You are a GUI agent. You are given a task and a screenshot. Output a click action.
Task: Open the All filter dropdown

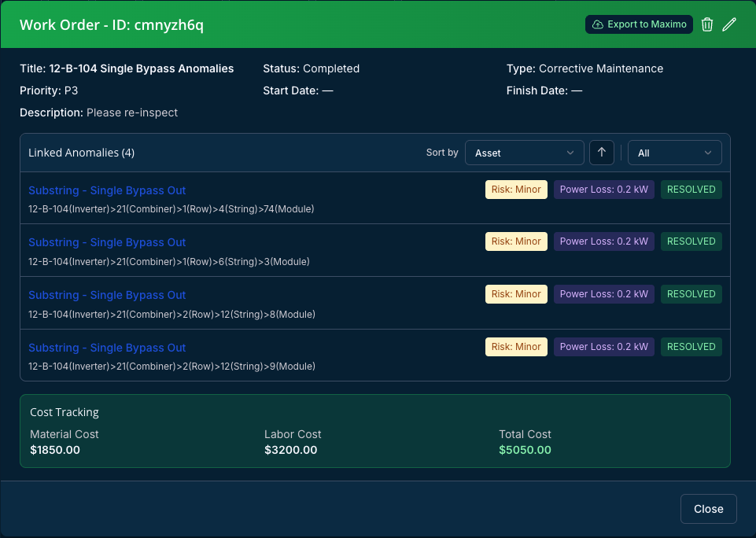pyautogui.click(x=674, y=153)
